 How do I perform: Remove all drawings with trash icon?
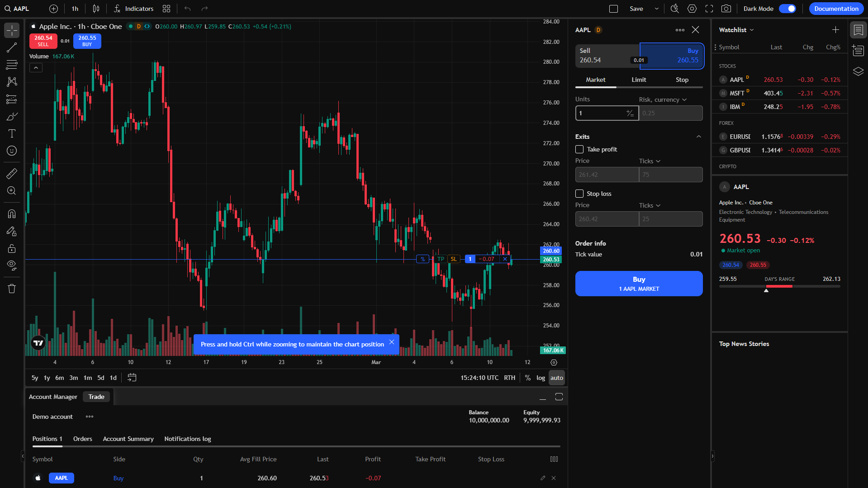(x=11, y=288)
